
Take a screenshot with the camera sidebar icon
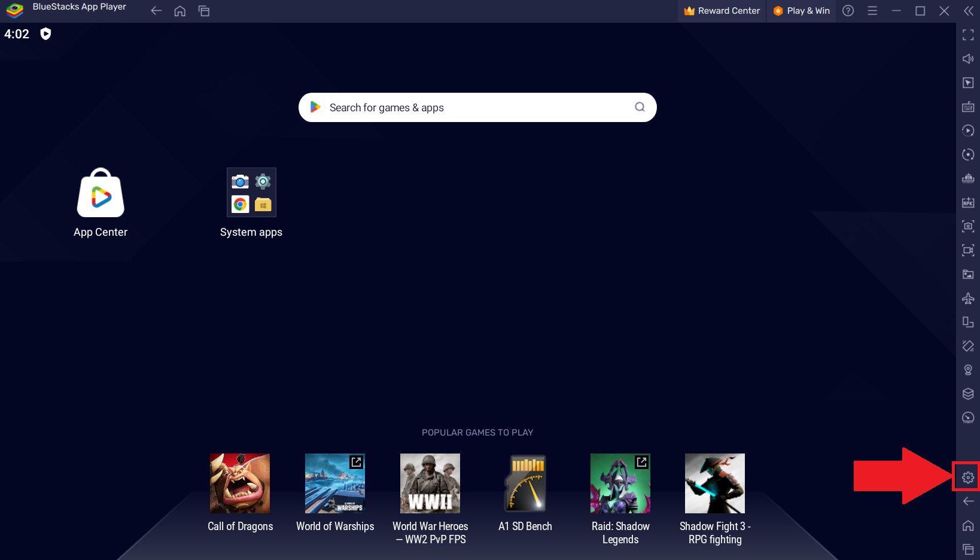point(968,226)
